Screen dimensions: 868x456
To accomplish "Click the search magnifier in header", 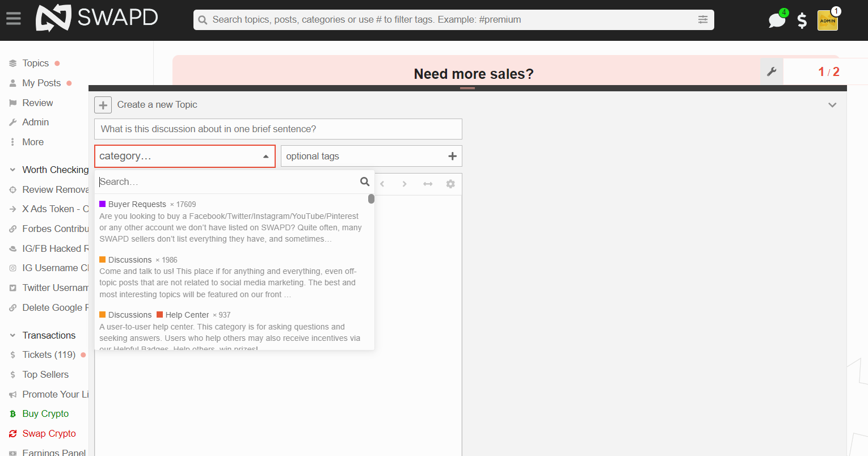I will pos(203,20).
